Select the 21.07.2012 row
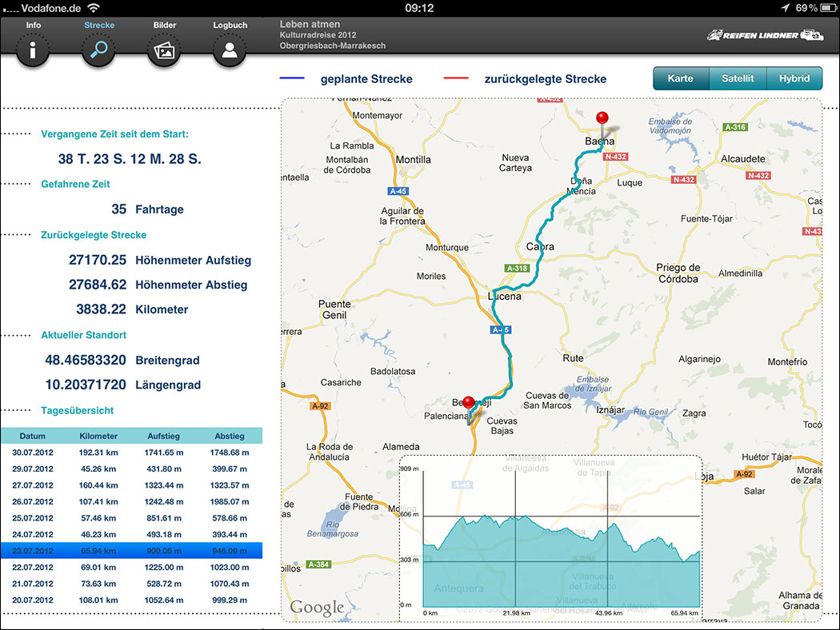The width and height of the screenshot is (840, 630). point(131,584)
